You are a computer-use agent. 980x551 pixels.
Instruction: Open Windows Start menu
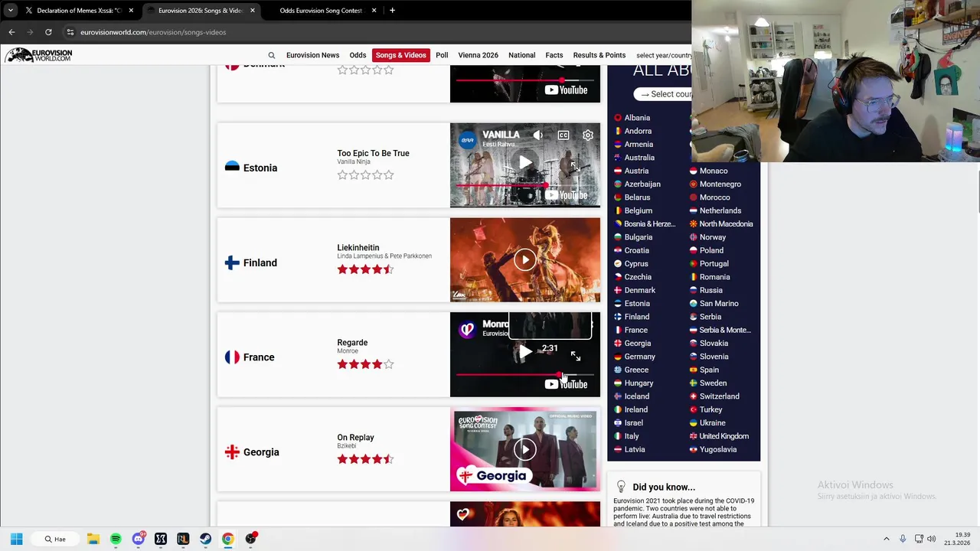point(16,539)
